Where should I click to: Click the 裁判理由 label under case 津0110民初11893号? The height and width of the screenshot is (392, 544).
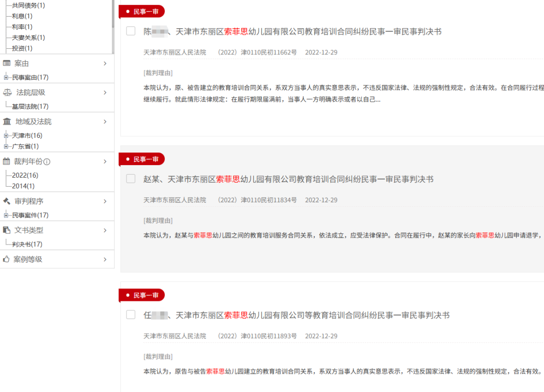click(158, 356)
